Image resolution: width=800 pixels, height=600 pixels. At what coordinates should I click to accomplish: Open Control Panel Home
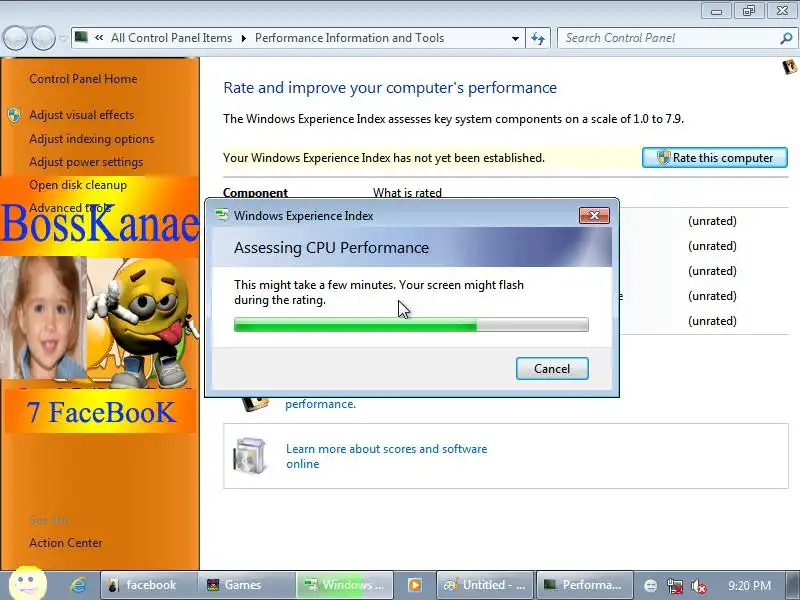click(x=83, y=79)
